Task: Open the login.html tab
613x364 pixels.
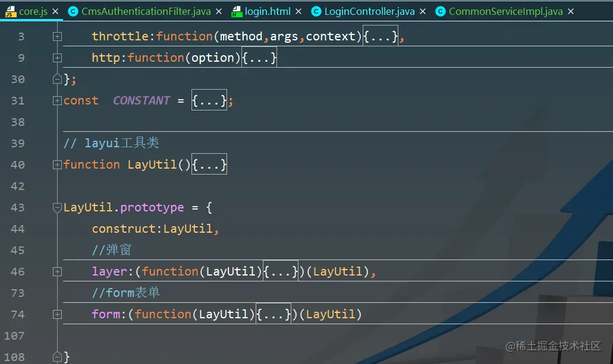Action: tap(268, 11)
